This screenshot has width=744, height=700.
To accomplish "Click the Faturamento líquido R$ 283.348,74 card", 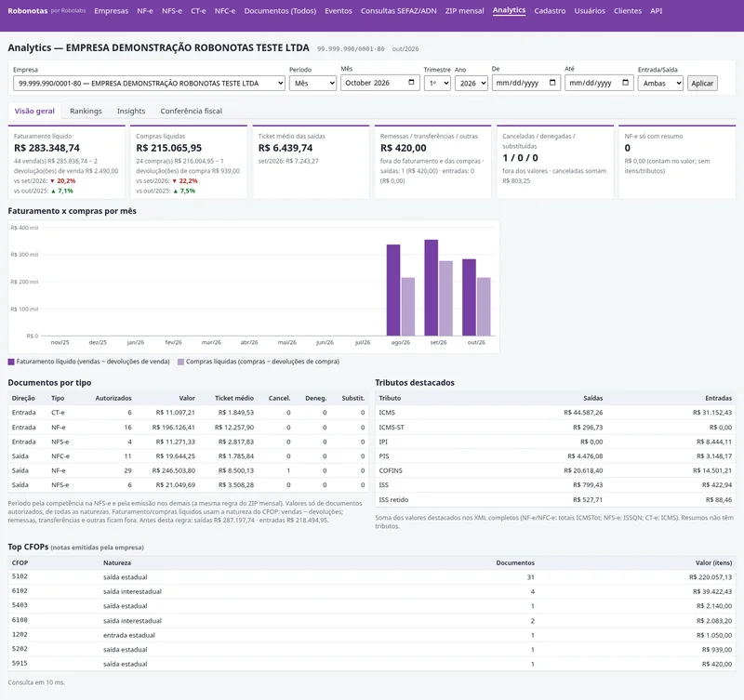I will pos(66,162).
